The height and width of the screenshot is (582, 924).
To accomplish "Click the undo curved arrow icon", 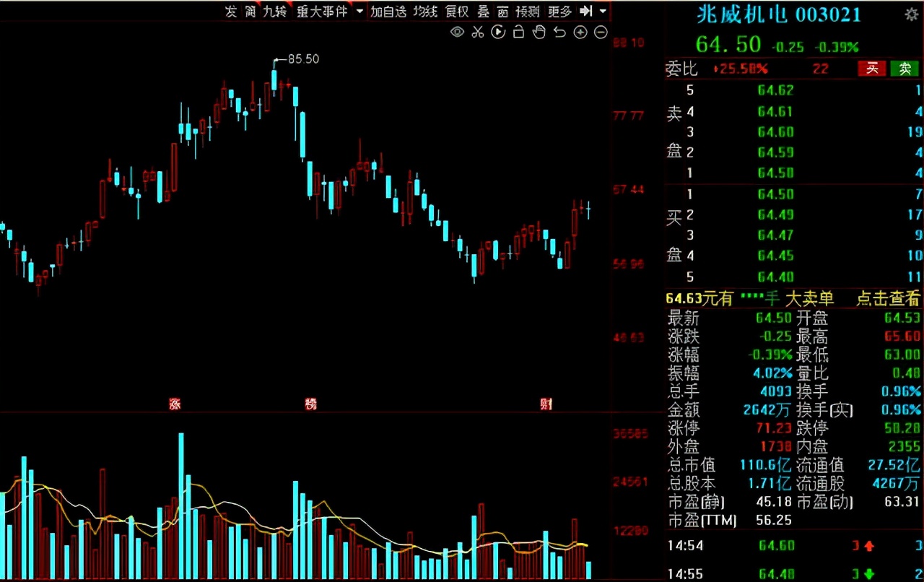I will point(559,32).
